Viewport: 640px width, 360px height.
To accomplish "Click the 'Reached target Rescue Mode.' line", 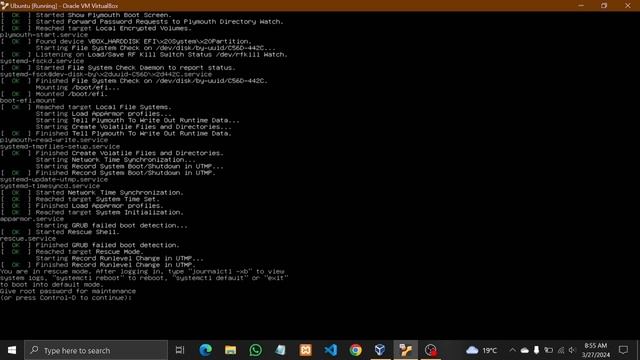I will [72, 252].
